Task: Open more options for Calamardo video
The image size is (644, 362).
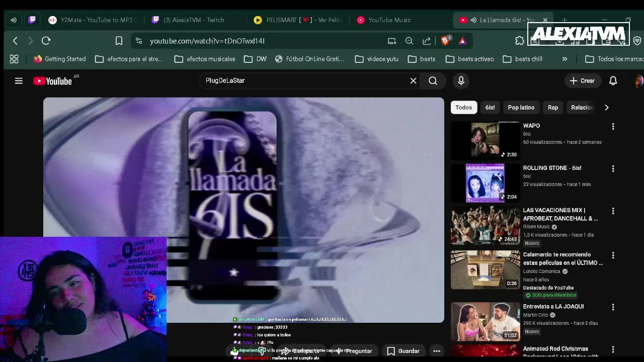Action: coord(613,255)
